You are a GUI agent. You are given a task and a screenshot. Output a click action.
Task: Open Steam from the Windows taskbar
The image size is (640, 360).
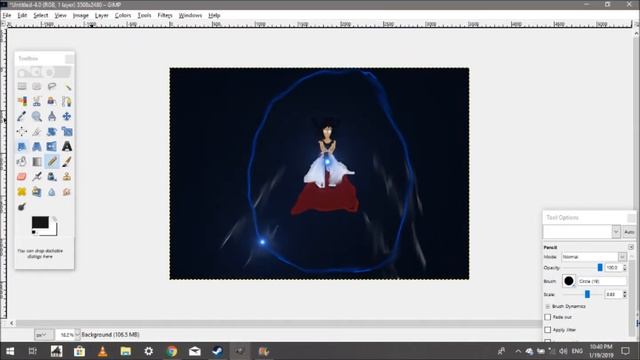[217, 351]
